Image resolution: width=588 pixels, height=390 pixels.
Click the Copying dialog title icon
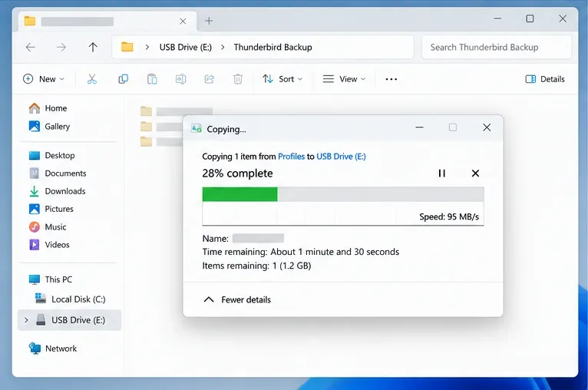click(x=196, y=129)
